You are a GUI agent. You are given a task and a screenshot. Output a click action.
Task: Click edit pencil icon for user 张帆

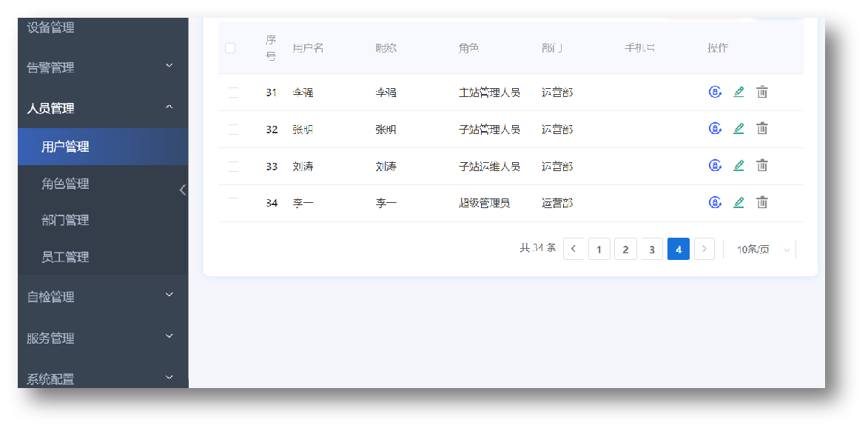pos(739,129)
